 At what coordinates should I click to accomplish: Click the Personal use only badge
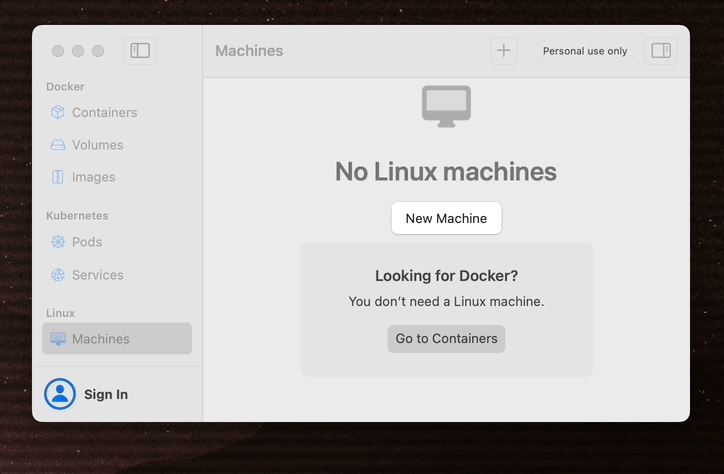coord(585,51)
